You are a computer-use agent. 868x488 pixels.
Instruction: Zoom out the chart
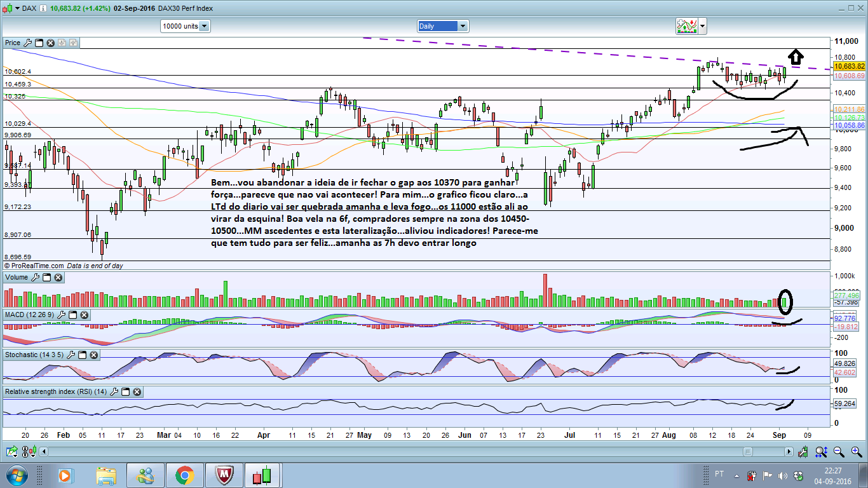pos(839,452)
